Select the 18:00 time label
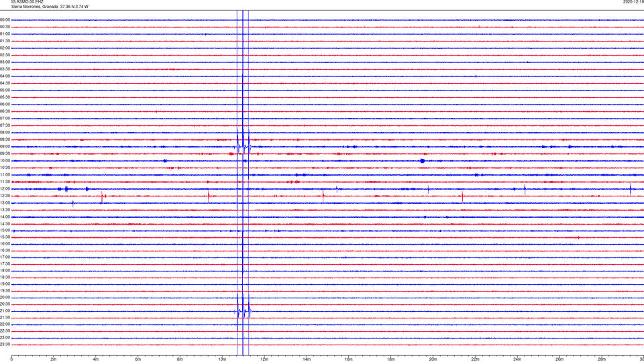Image resolution: width=644 pixels, height=362 pixels. pos(5,271)
